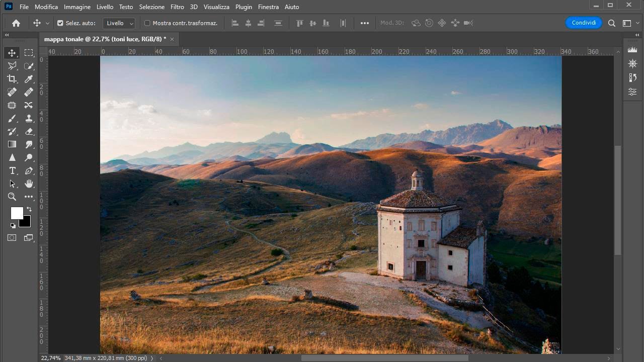The width and height of the screenshot is (644, 362).
Task: Open the History panel
Action: (x=632, y=78)
